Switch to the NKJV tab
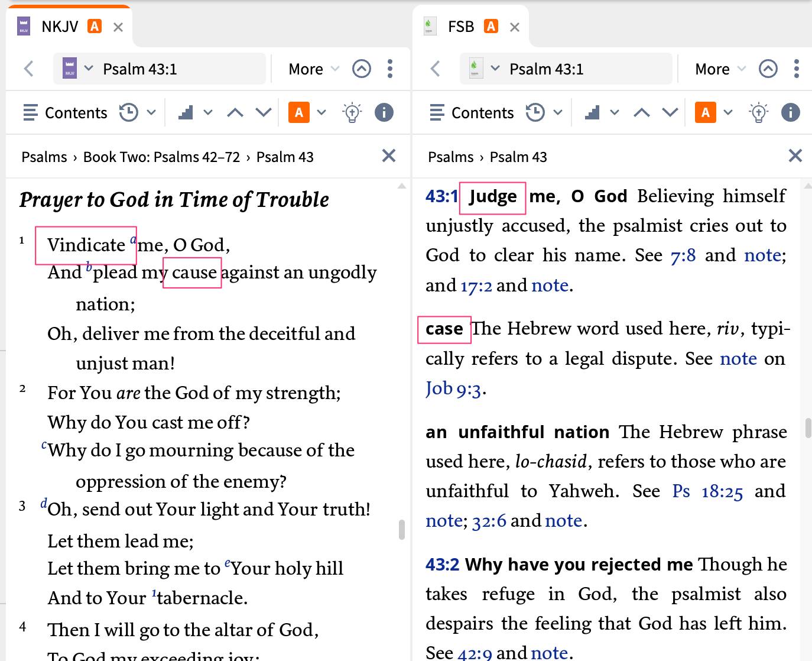Screen dimensions: 812x661 (x=59, y=27)
